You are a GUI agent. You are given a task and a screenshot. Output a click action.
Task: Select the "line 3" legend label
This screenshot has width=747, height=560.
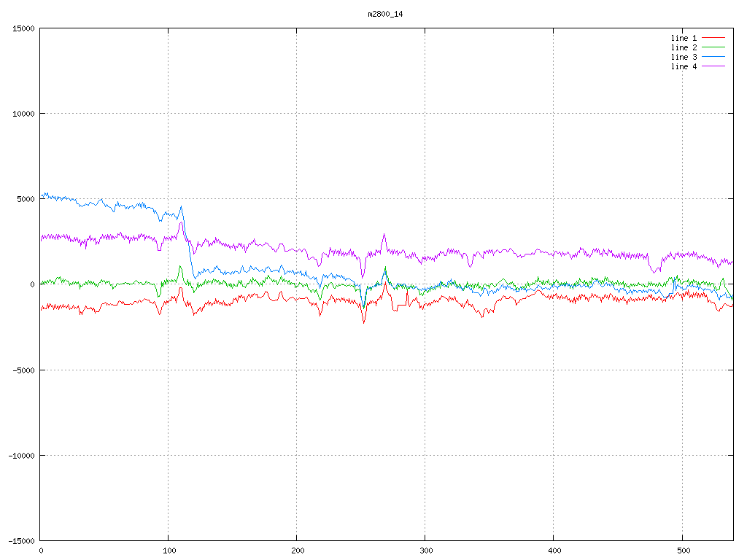click(684, 57)
